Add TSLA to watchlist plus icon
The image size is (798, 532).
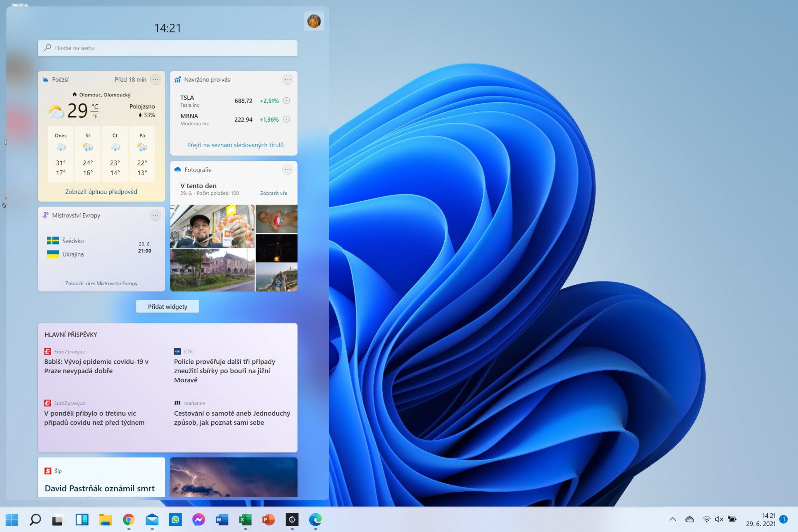pos(286,101)
